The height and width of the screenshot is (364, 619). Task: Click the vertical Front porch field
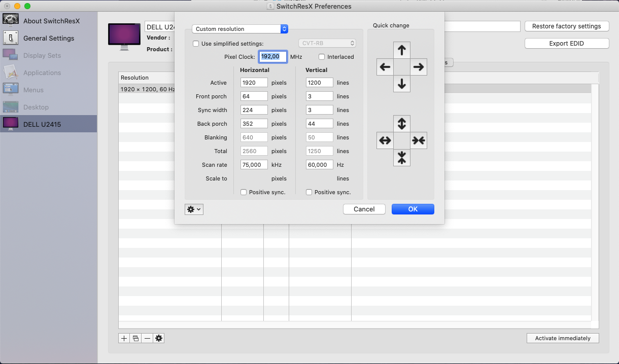(320, 96)
